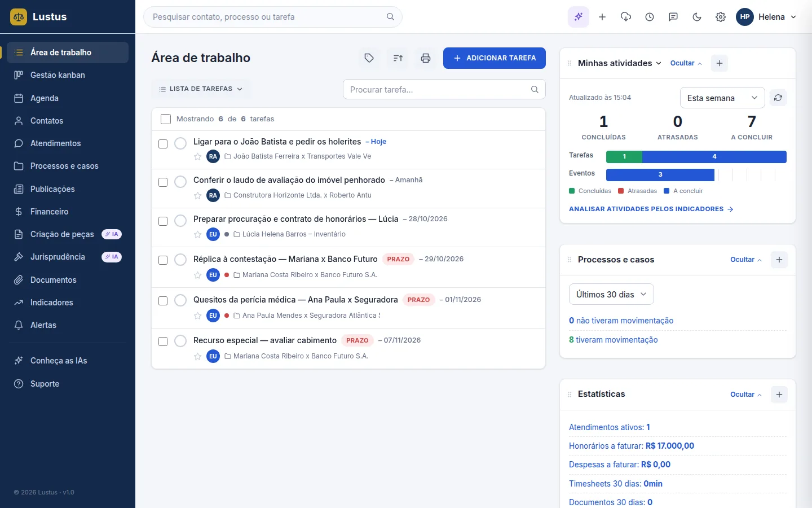The height and width of the screenshot is (508, 812).
Task: Click the global search field
Action: [273, 17]
